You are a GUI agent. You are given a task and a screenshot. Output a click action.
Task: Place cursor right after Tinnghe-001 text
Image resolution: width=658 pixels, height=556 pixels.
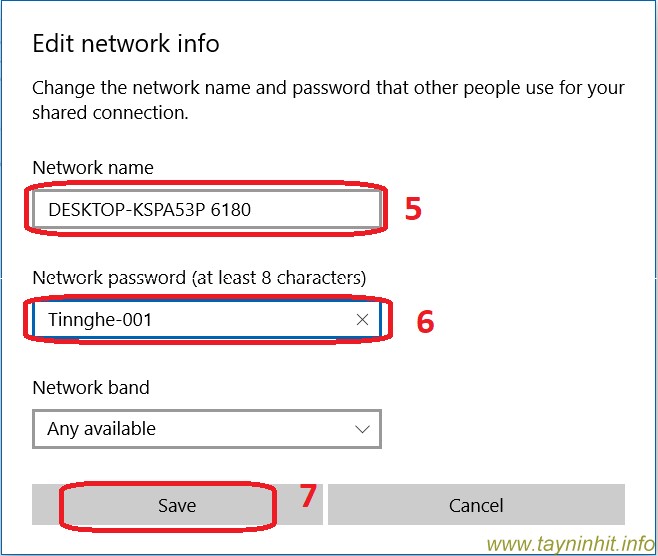coord(154,320)
